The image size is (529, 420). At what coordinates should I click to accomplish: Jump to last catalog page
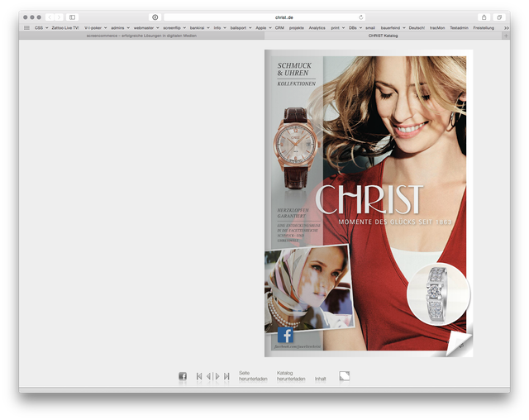(x=226, y=376)
